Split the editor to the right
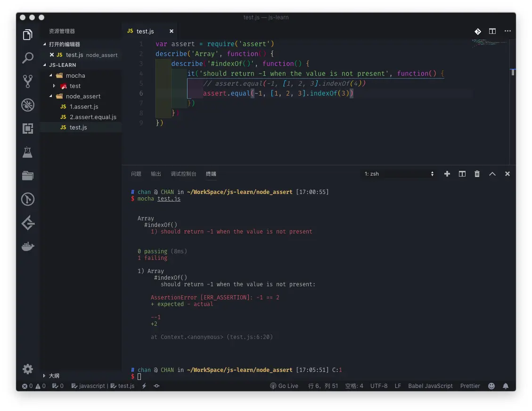The height and width of the screenshot is (411, 532). (x=492, y=31)
